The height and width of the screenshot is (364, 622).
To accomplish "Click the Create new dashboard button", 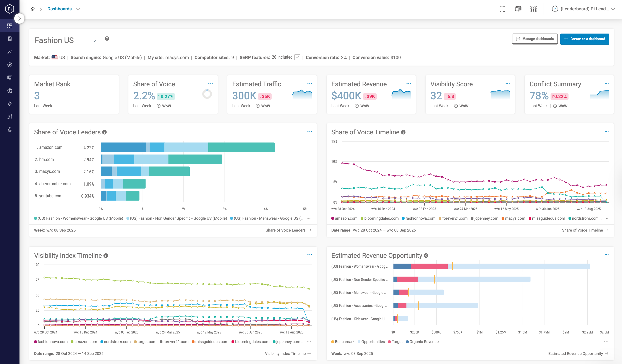I will click(x=585, y=39).
